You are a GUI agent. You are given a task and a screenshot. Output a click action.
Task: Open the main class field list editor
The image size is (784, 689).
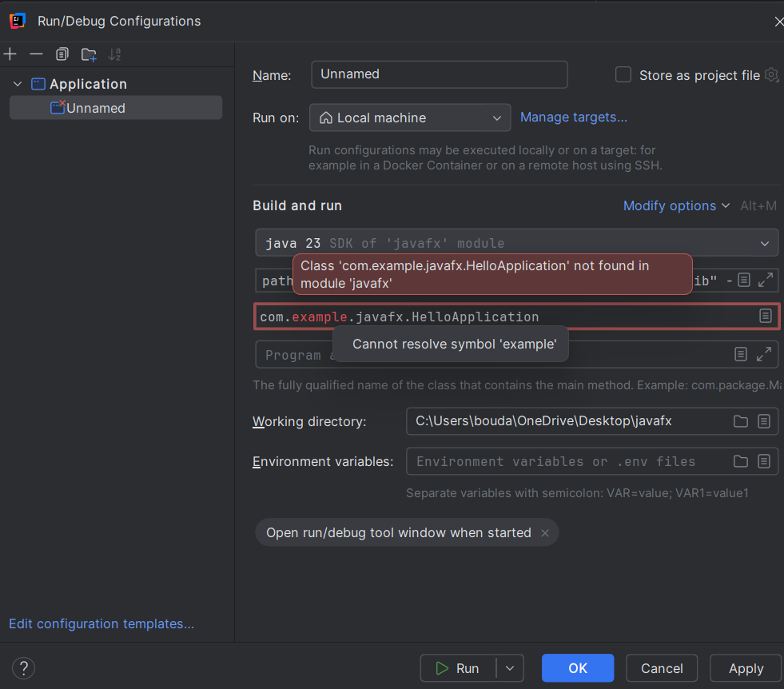click(765, 316)
